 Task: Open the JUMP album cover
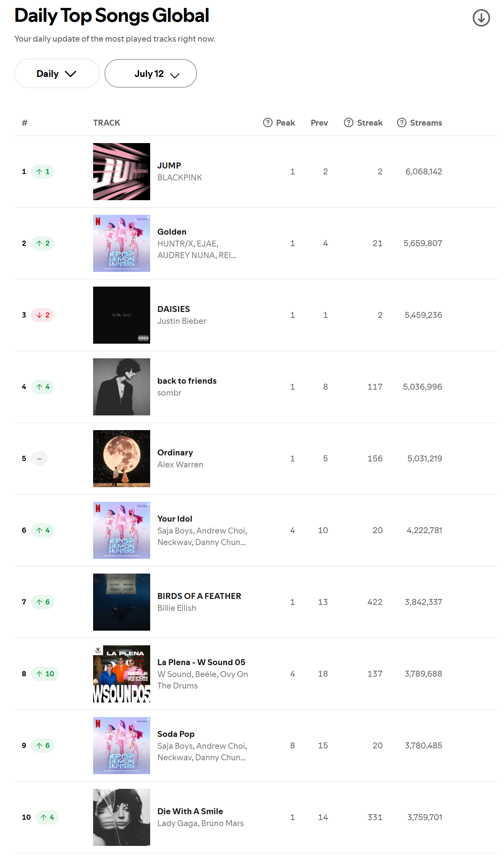pyautogui.click(x=122, y=172)
